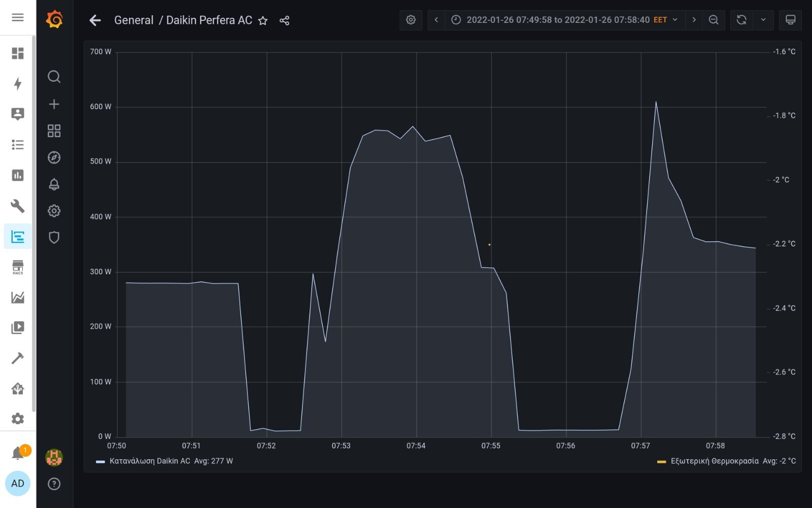812x508 pixels.
Task: Open the Overview dashboard icon
Action: coord(18,53)
